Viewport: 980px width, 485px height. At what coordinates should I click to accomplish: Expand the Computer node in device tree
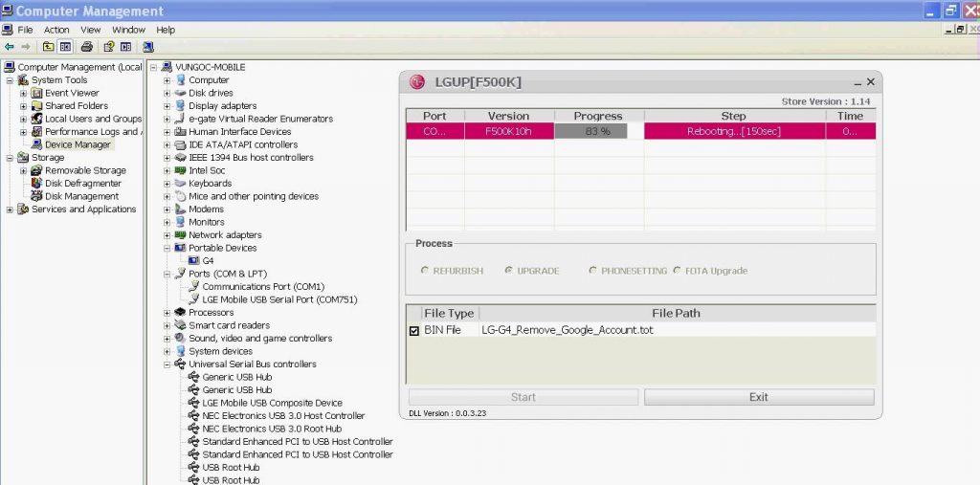tap(167, 80)
